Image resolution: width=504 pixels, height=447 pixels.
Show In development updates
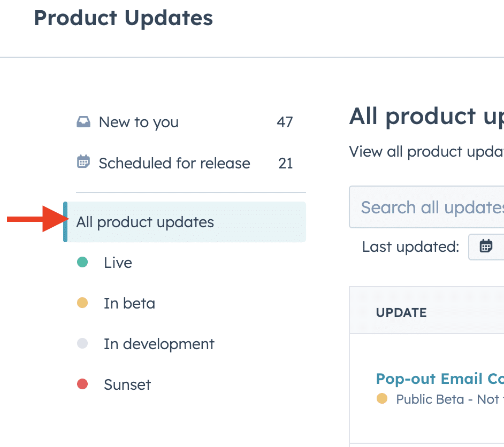click(x=159, y=344)
